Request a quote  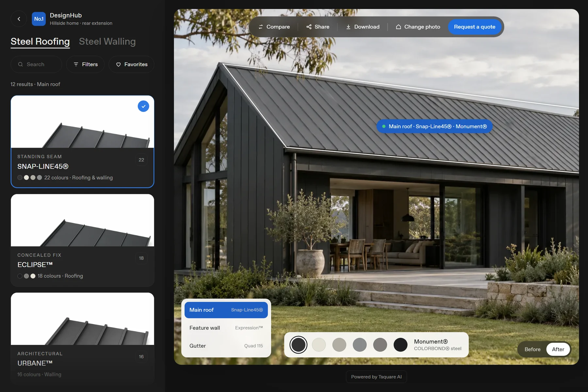pos(474,27)
